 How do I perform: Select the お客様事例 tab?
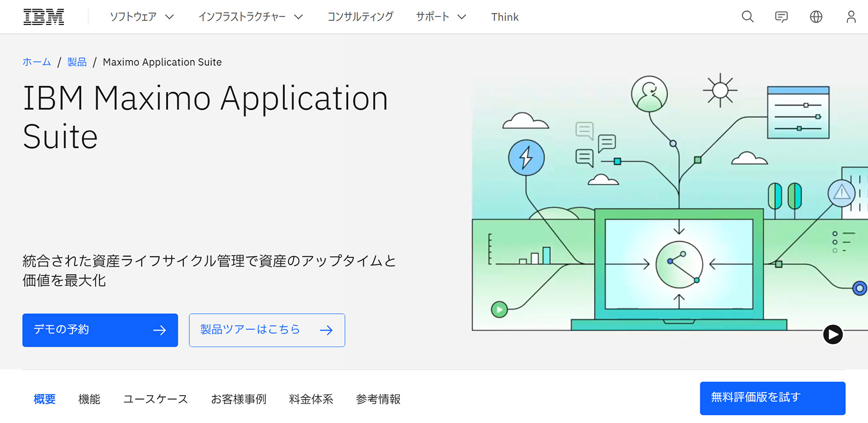[x=238, y=399]
